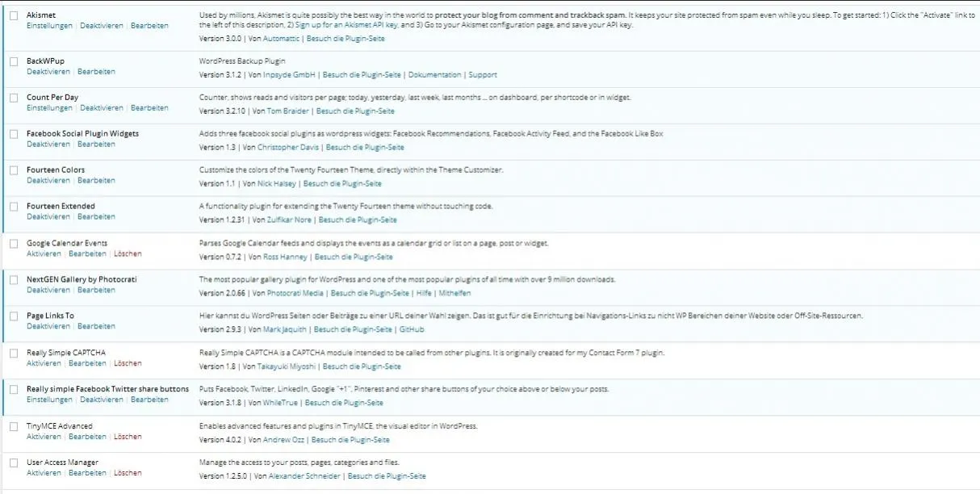Open BackWPup Dokumentation link
Viewport: 980px width, 494px height.
pyautogui.click(x=435, y=75)
